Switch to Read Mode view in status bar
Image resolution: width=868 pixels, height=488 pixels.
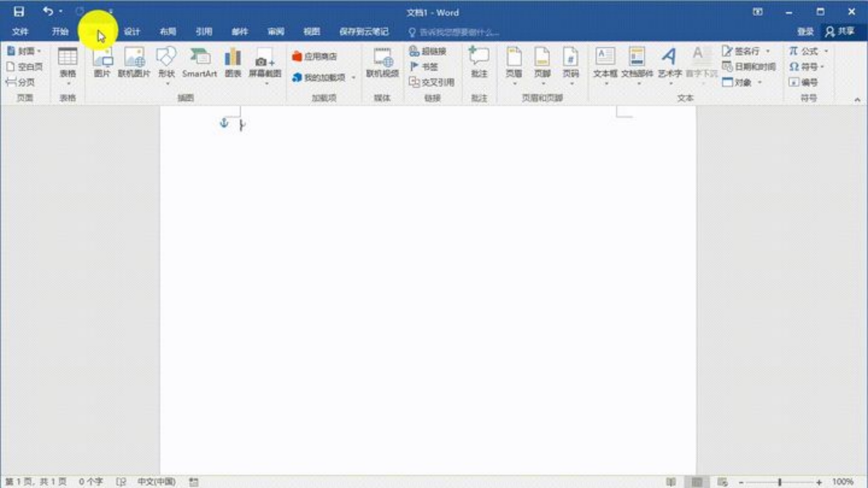[671, 482]
